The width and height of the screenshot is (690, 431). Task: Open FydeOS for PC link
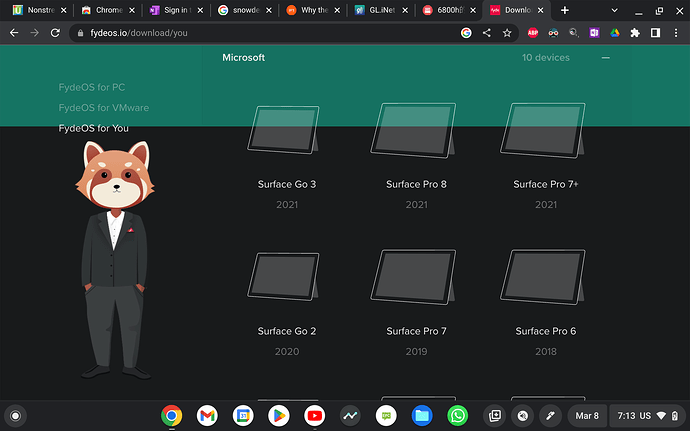click(92, 87)
